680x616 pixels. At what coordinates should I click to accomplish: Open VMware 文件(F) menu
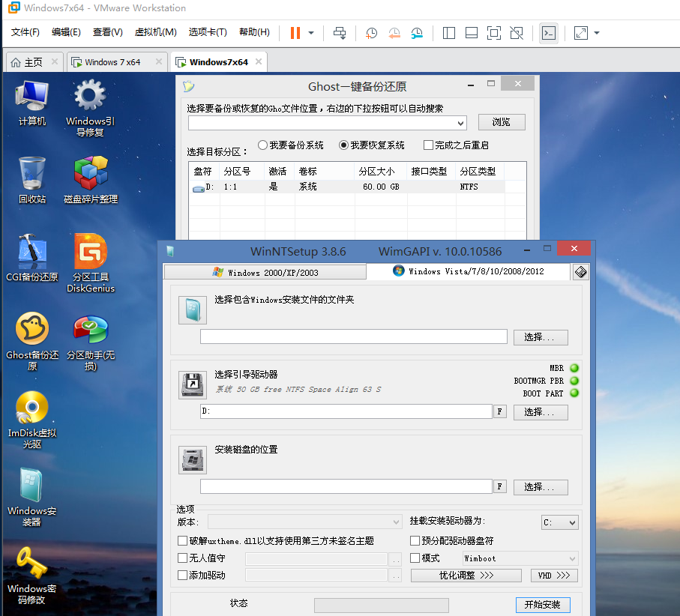25,32
